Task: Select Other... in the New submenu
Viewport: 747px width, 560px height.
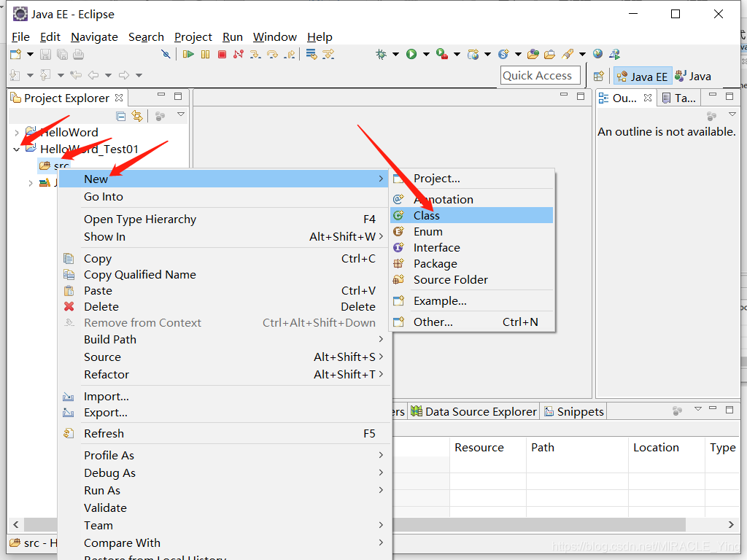Action: [472, 322]
